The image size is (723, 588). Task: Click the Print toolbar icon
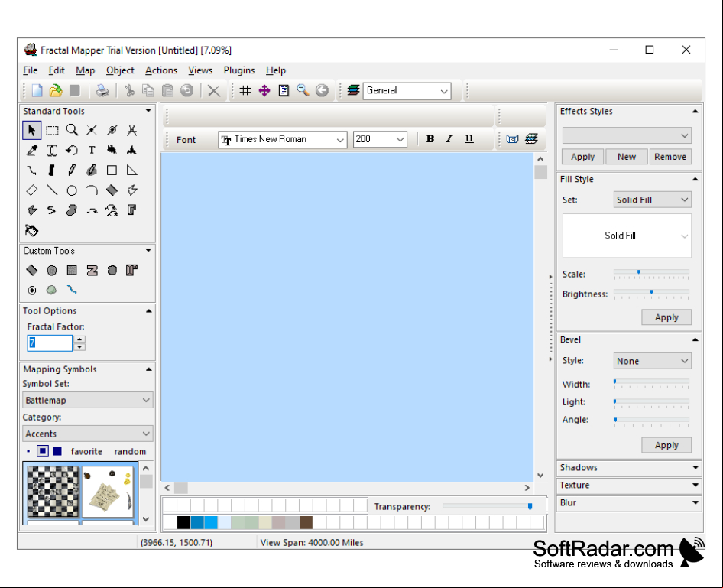click(x=102, y=90)
